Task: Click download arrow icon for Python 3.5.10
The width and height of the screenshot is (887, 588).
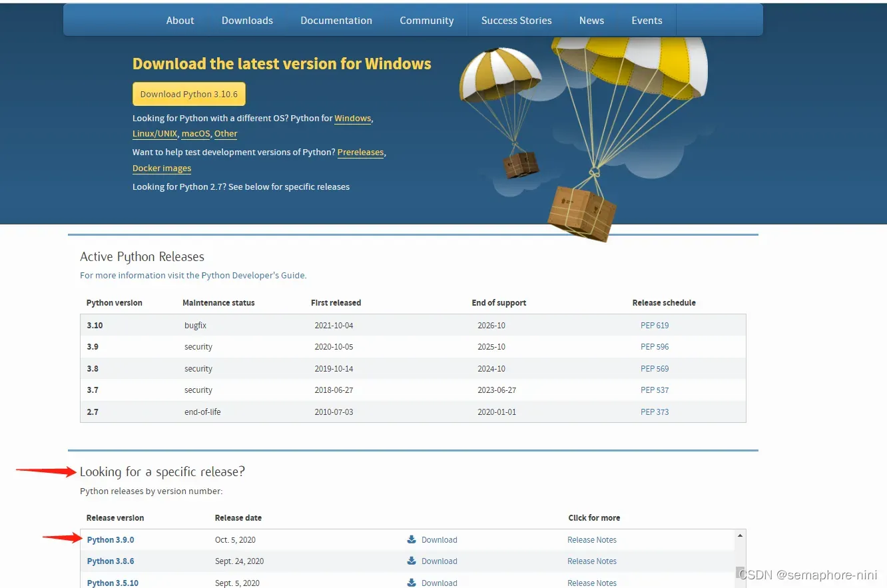Action: click(x=412, y=583)
